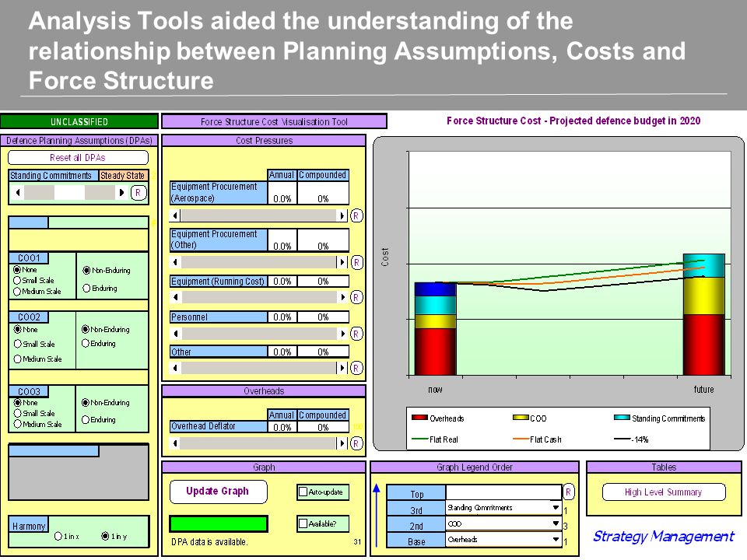Viewport: 747px width, 560px height.
Task: Click the green DPA data status bar
Action: (x=219, y=523)
